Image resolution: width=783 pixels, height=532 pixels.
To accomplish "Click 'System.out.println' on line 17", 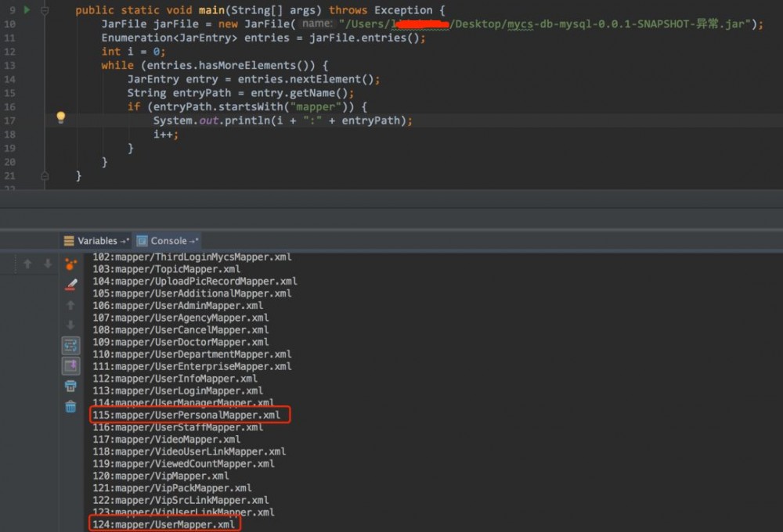I will [x=212, y=120].
